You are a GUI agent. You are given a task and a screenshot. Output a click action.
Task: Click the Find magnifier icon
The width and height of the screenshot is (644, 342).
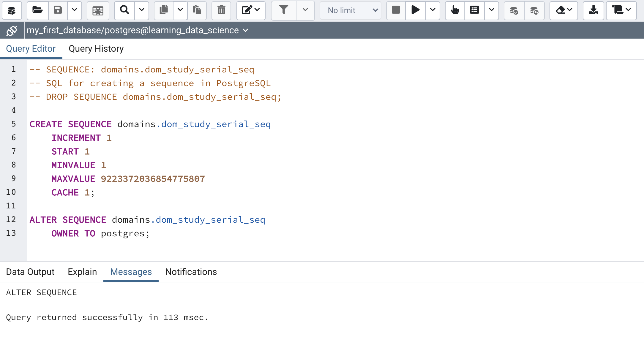(124, 10)
